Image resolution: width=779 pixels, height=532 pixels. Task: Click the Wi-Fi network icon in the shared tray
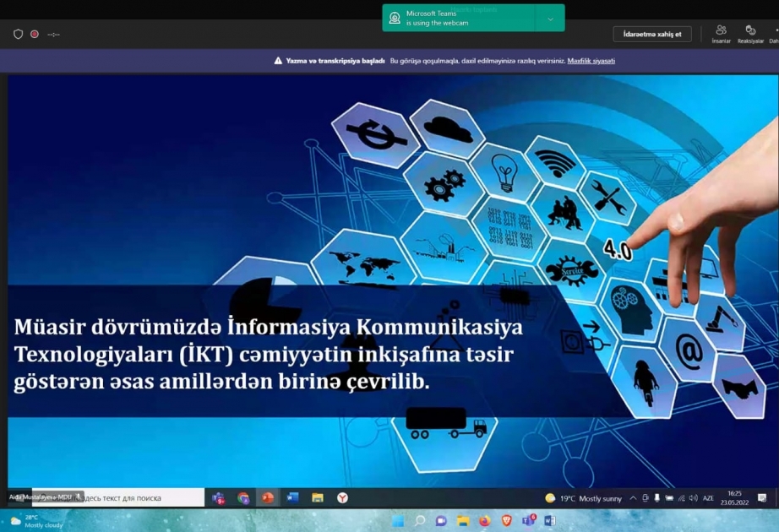(682, 498)
